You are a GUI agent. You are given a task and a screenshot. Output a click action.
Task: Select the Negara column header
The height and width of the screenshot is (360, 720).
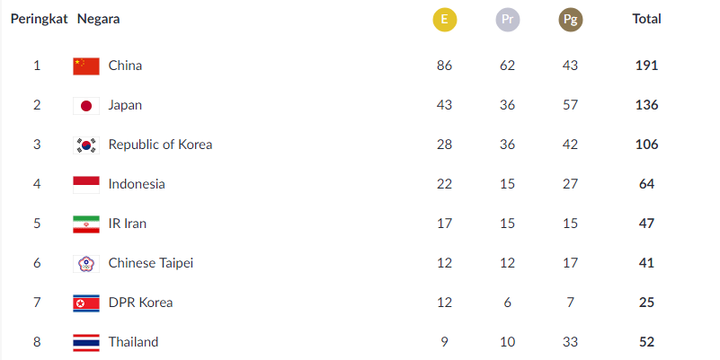point(98,19)
